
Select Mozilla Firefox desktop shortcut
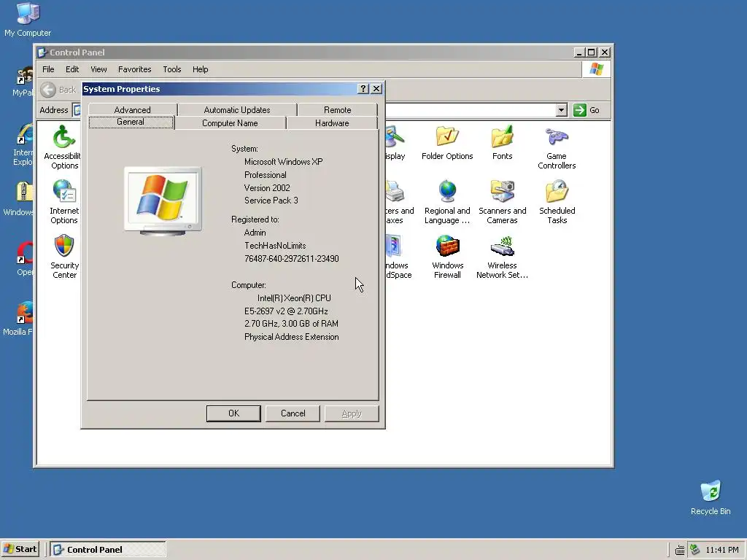click(x=18, y=319)
